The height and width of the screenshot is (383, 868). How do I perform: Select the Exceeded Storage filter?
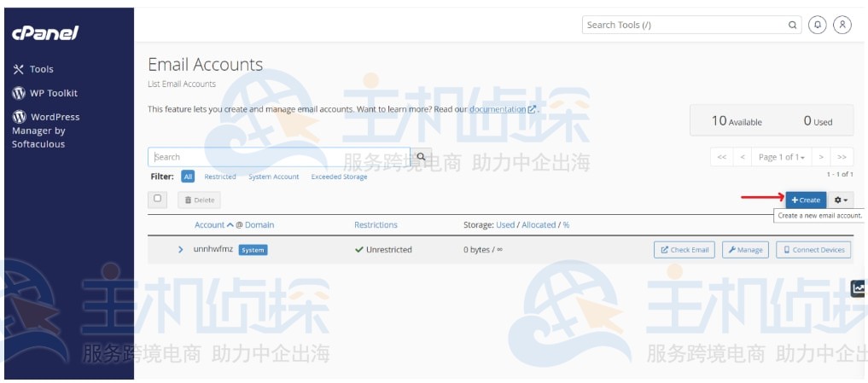point(339,177)
